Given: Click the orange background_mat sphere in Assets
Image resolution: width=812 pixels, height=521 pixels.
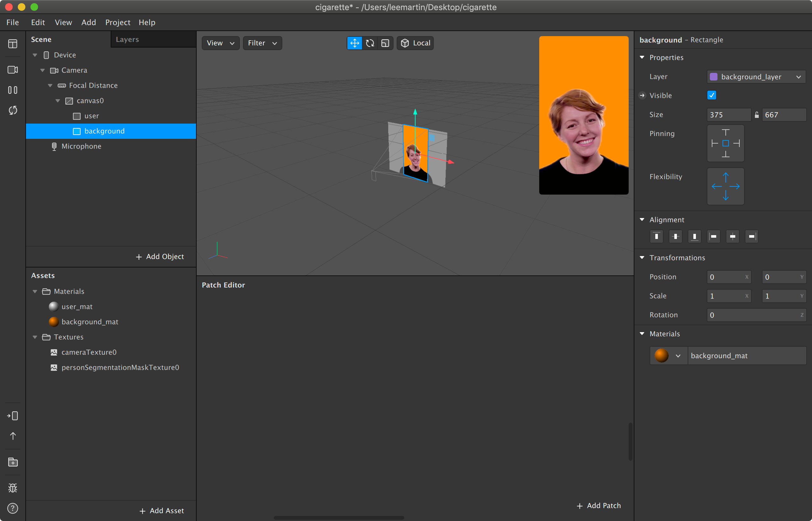Looking at the screenshot, I should click(x=54, y=322).
